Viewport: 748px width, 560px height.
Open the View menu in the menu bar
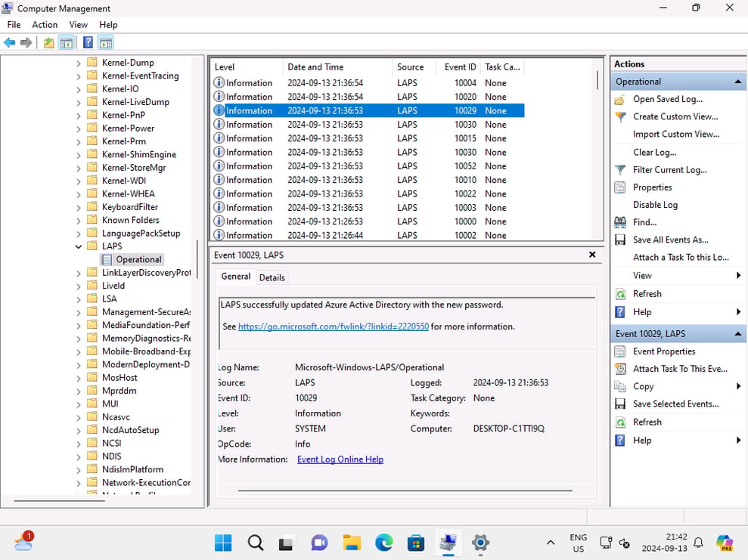78,25
